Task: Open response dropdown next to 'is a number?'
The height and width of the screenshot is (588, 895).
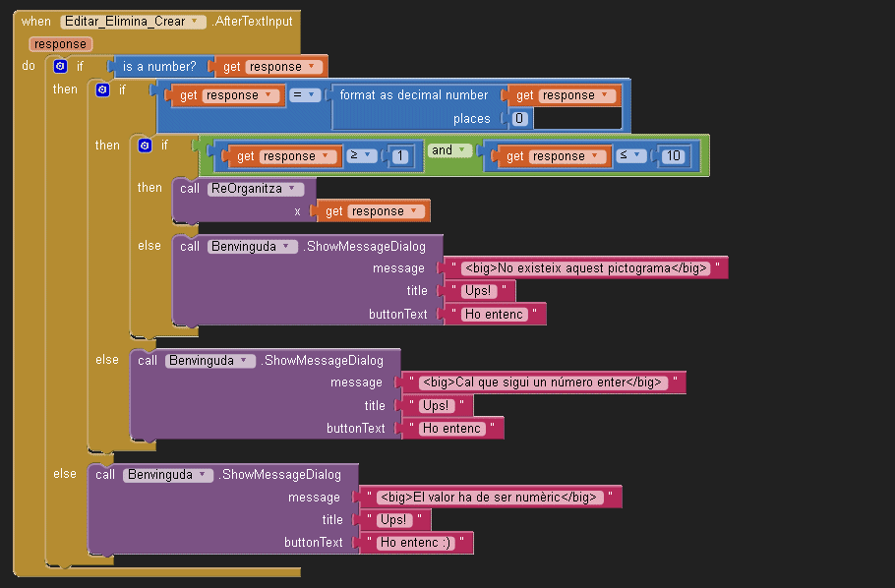Action: coord(313,67)
